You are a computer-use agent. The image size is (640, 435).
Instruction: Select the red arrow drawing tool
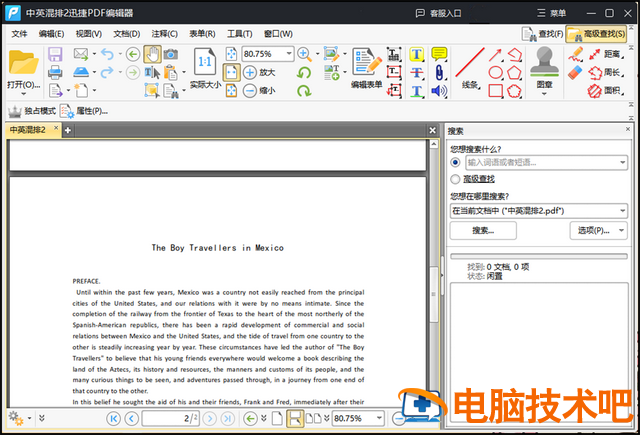click(x=496, y=54)
